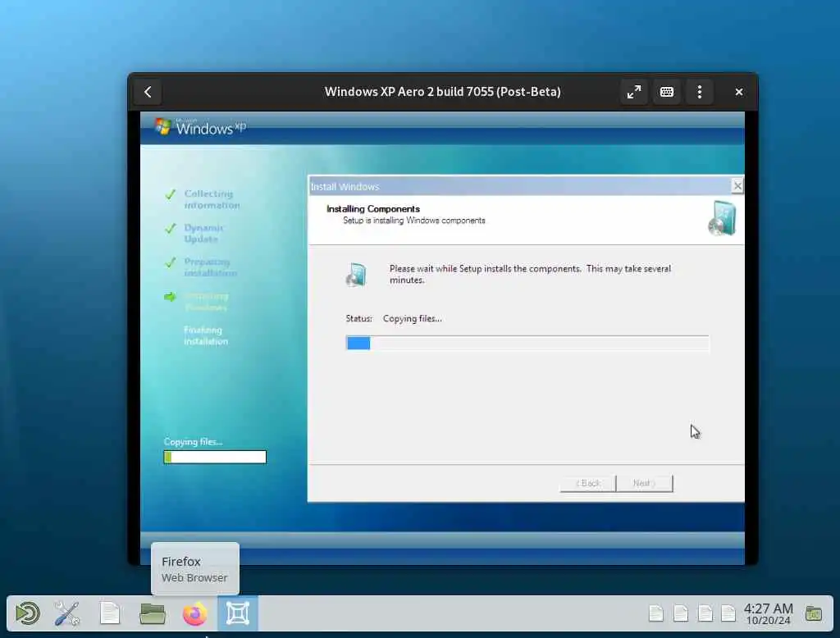Viewport: 840px width, 638px height.
Task: Click the green sidebar progress bar
Action: [215, 457]
